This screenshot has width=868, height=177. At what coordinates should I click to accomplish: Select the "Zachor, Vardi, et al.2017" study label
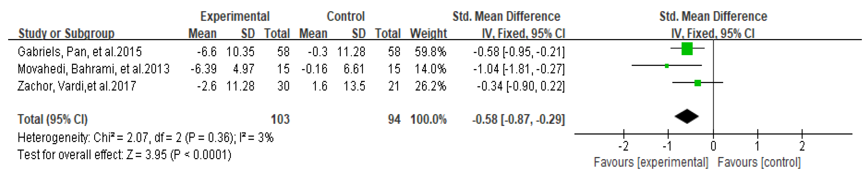(77, 86)
